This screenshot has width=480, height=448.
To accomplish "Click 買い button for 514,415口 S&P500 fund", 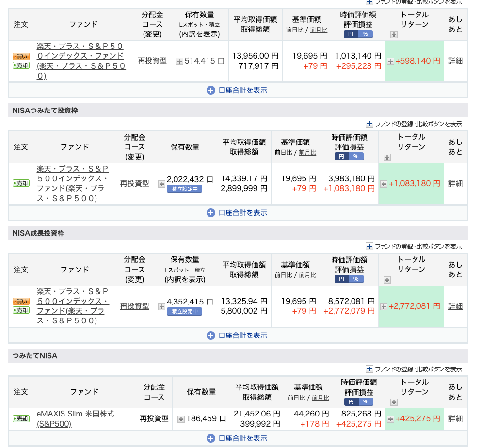I will [x=21, y=56].
